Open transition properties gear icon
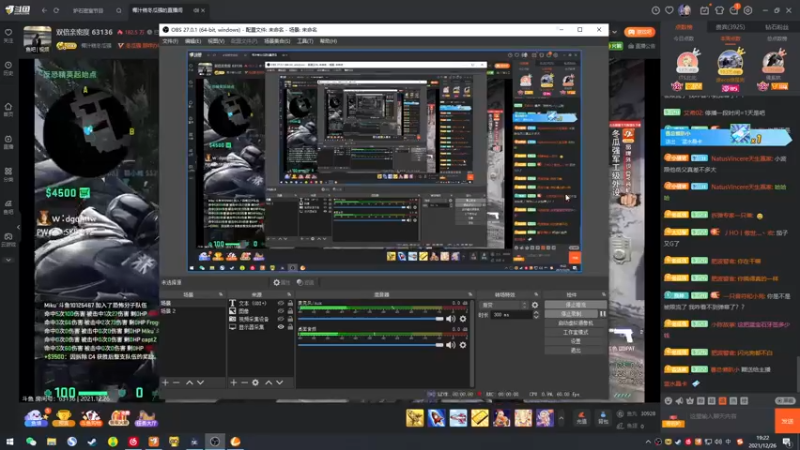Viewport: 800px width, 450px height. (x=535, y=305)
